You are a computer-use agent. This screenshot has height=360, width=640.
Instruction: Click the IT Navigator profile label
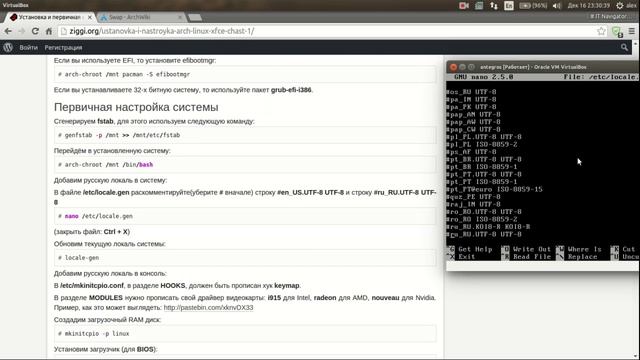click(609, 16)
